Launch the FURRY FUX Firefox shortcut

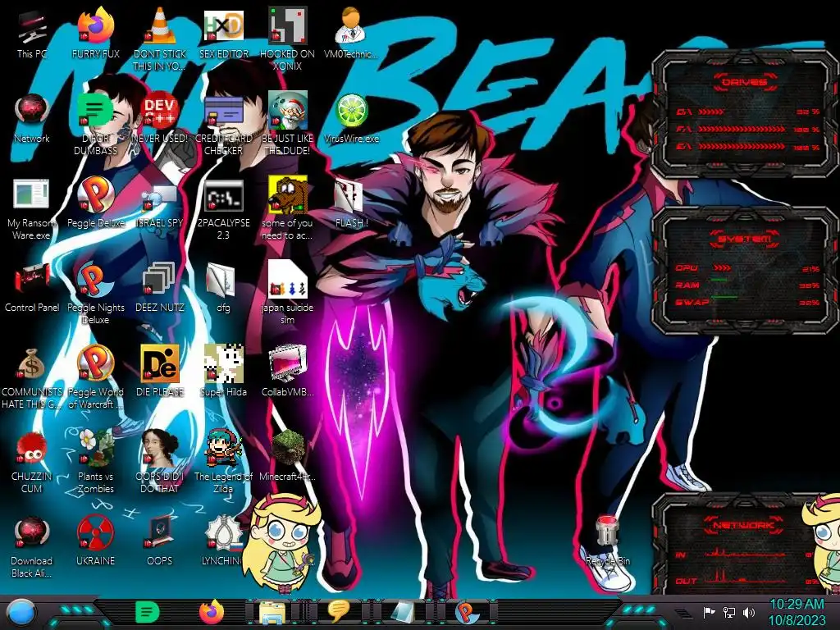pyautogui.click(x=95, y=34)
